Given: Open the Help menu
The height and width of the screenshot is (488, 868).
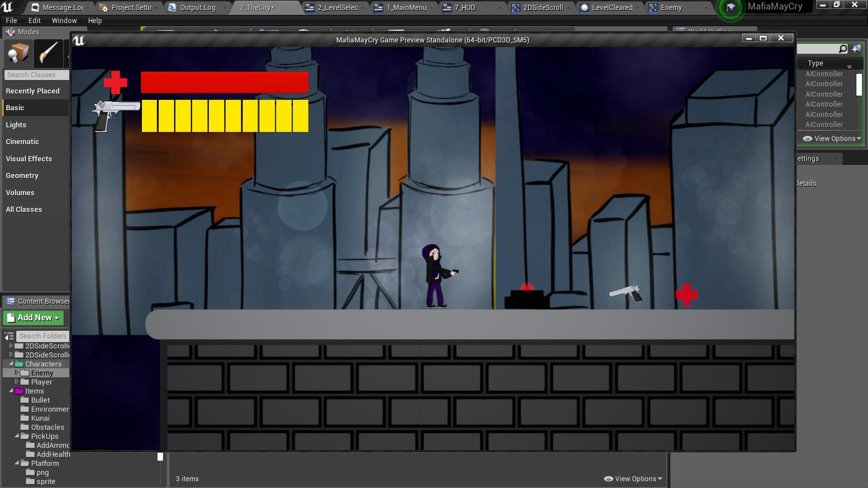Looking at the screenshot, I should click(x=95, y=21).
